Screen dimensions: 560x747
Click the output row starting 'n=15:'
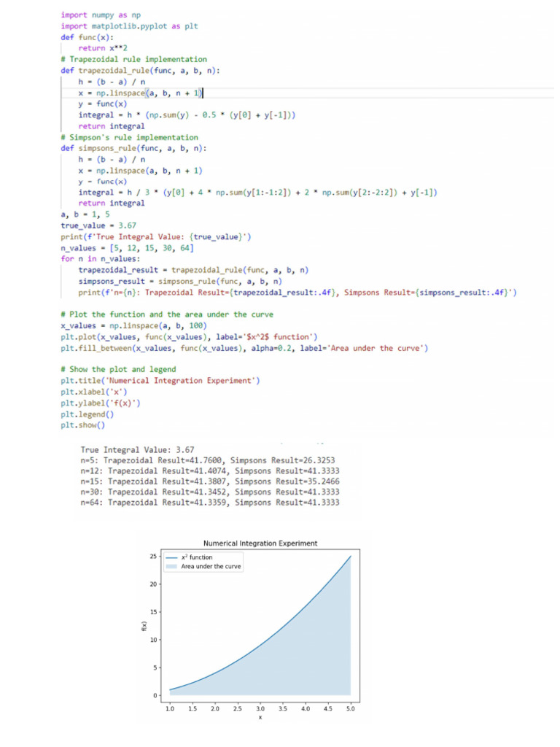210,481
